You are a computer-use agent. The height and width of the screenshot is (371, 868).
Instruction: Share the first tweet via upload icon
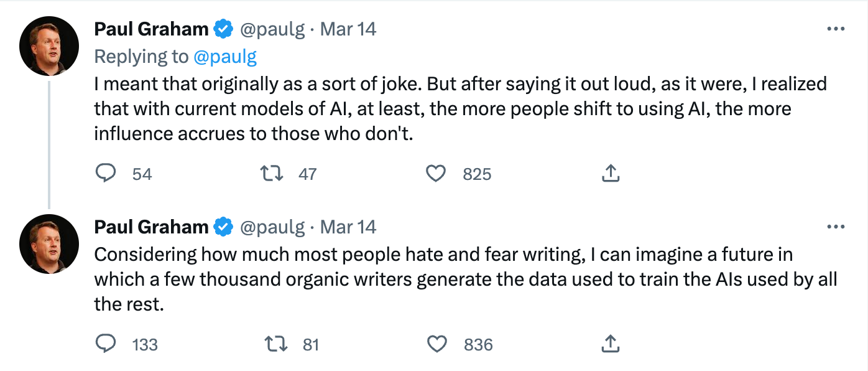[x=611, y=174]
